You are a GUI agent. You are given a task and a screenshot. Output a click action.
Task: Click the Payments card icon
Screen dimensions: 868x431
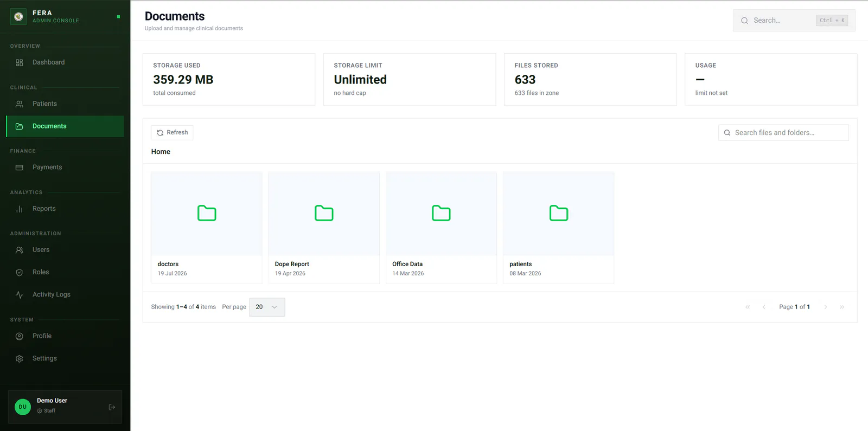tap(20, 168)
